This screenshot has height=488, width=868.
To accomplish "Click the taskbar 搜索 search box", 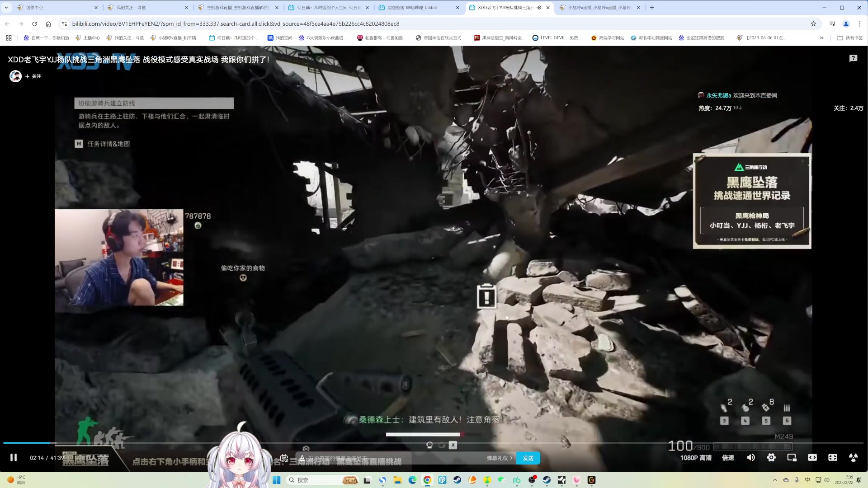I will tap(323, 480).
